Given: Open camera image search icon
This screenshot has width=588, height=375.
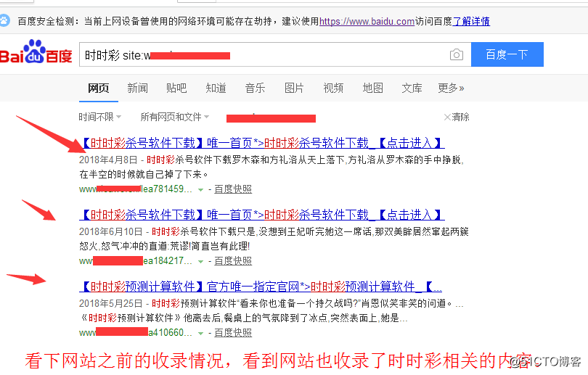Looking at the screenshot, I should point(457,54).
